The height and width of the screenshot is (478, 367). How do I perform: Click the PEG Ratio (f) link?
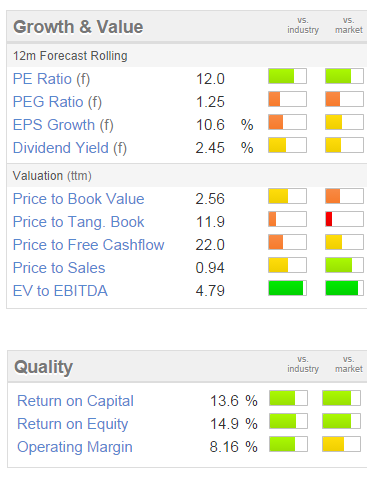pos(57,102)
